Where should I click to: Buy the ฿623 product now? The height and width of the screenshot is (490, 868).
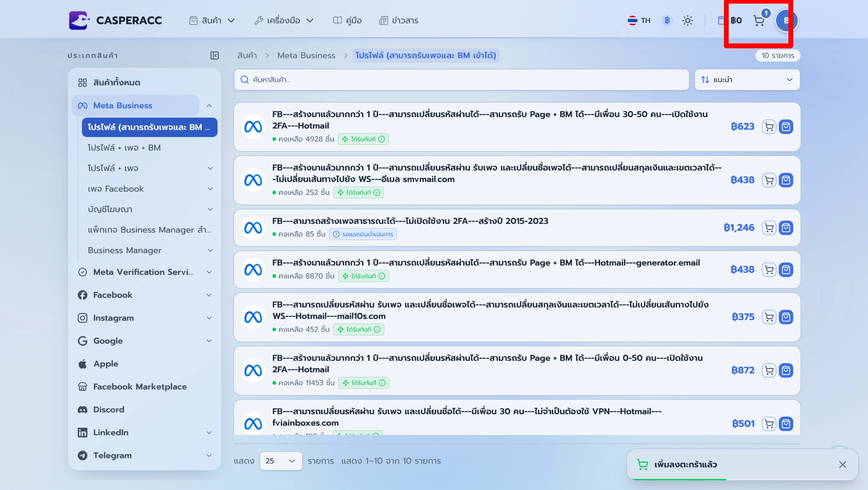coord(786,127)
